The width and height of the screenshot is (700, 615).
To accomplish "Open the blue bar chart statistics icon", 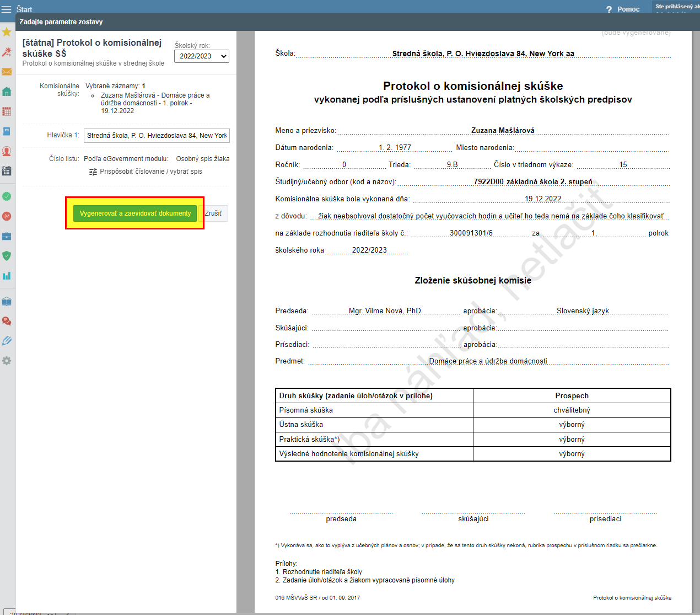I will (7, 276).
